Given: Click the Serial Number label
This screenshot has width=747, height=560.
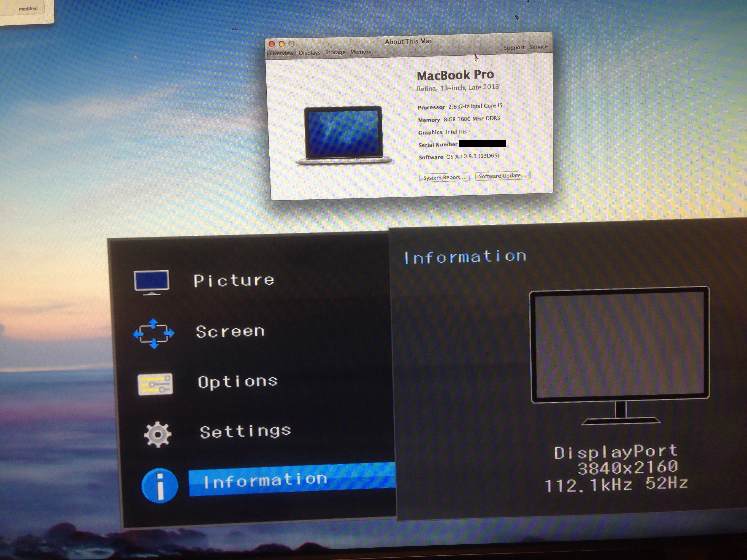Looking at the screenshot, I should tap(438, 145).
